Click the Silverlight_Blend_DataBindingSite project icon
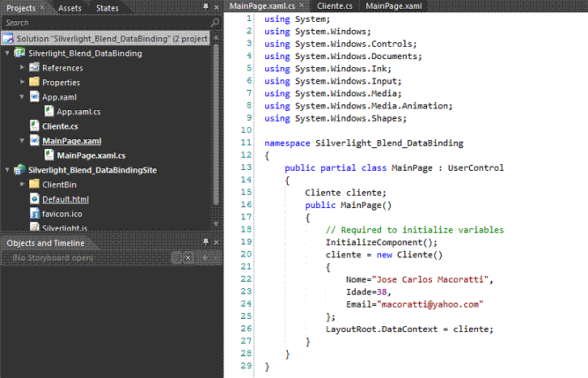Viewport: 588px width, 378px height. (x=19, y=170)
